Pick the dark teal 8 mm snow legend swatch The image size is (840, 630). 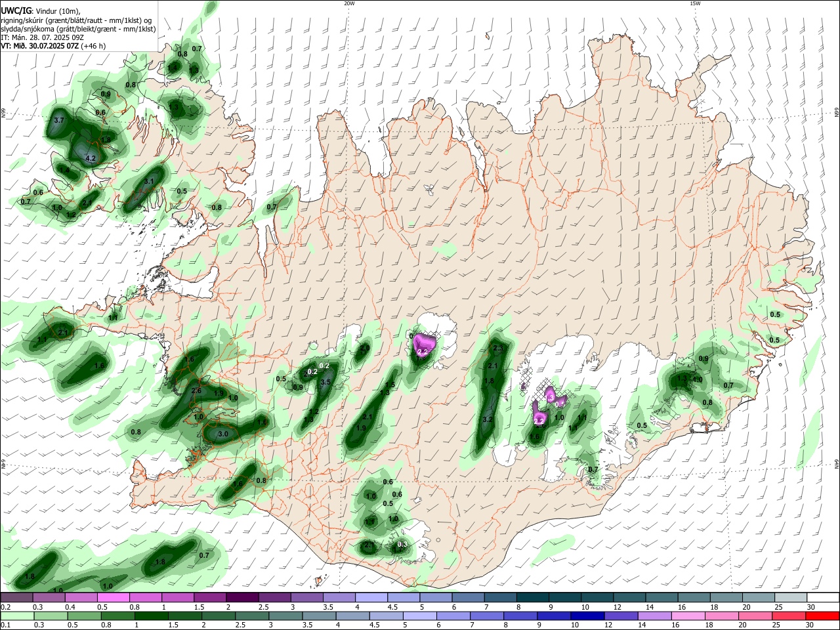coord(532,598)
